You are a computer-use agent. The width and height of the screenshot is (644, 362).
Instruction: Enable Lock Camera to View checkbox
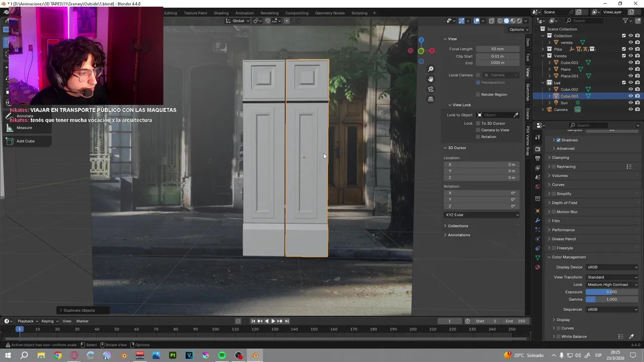tap(478, 130)
